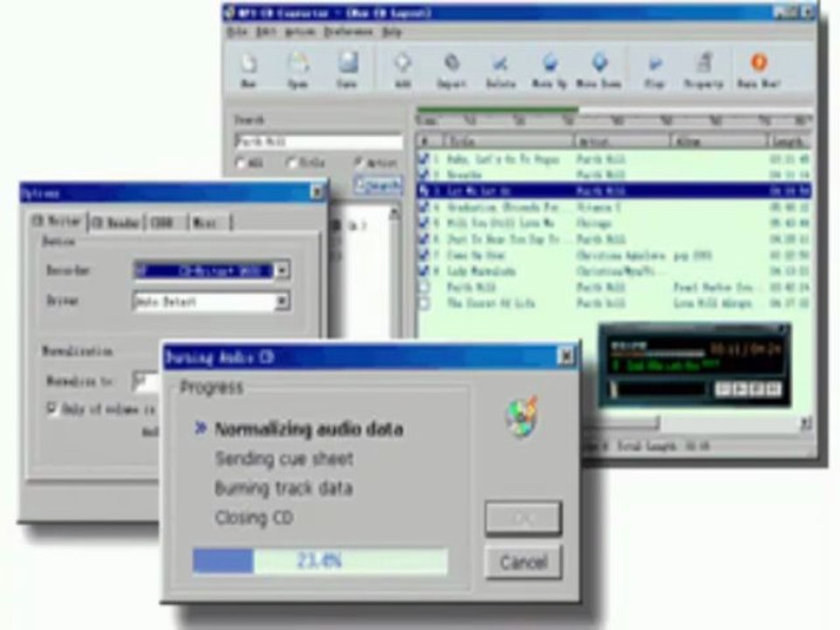840x630 pixels.
Task: Open the File menu
Action: pos(237,32)
